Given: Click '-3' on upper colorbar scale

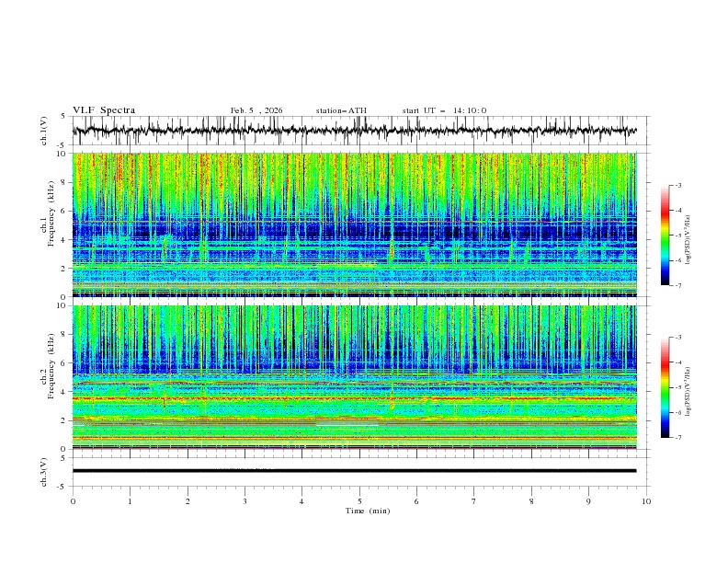Looking at the screenshot, I should (677, 185).
